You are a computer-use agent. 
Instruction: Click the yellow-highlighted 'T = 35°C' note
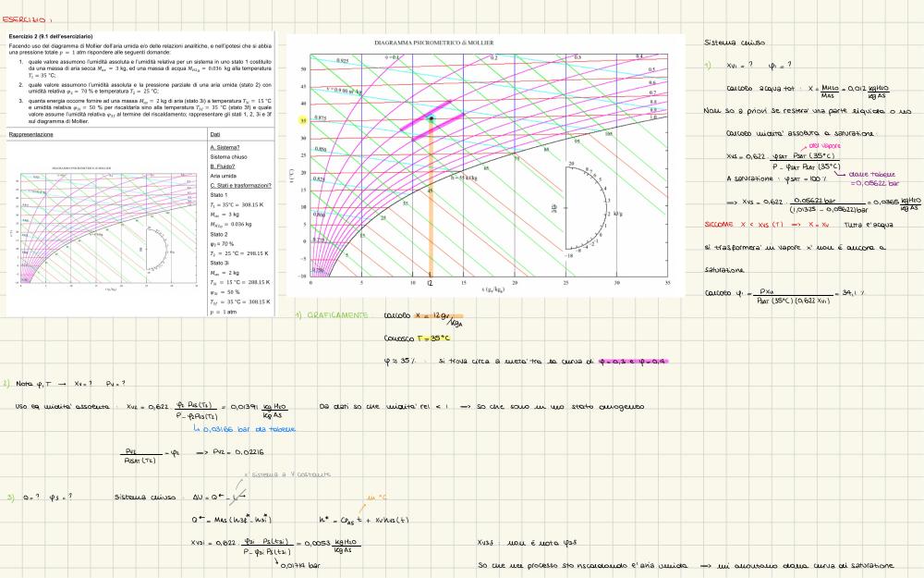(433, 338)
